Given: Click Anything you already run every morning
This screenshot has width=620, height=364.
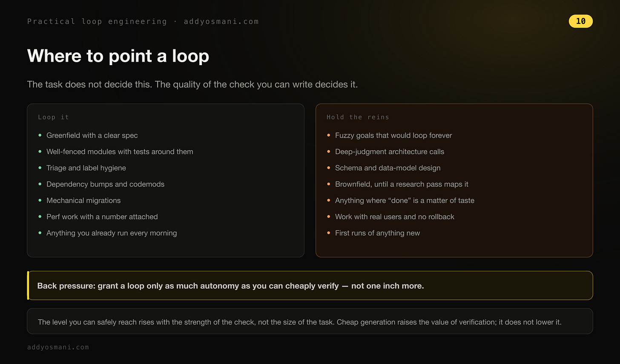Looking at the screenshot, I should coord(112,233).
